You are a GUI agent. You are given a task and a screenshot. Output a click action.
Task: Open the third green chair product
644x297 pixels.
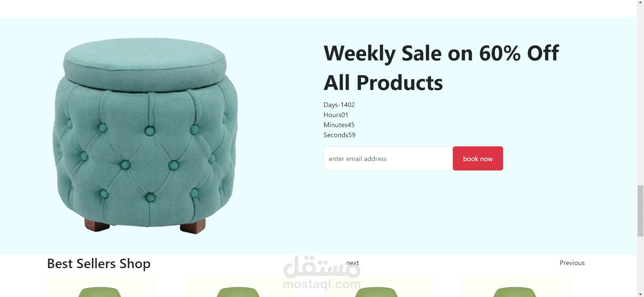[378, 286]
